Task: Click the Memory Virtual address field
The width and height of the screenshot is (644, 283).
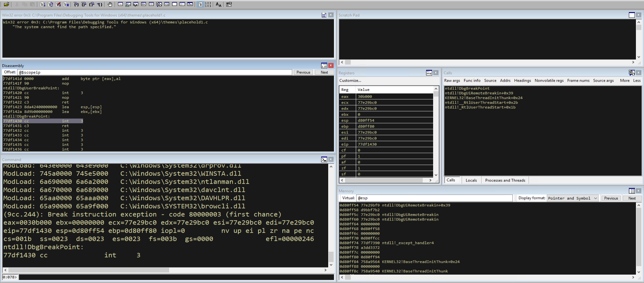Action: tap(434, 198)
